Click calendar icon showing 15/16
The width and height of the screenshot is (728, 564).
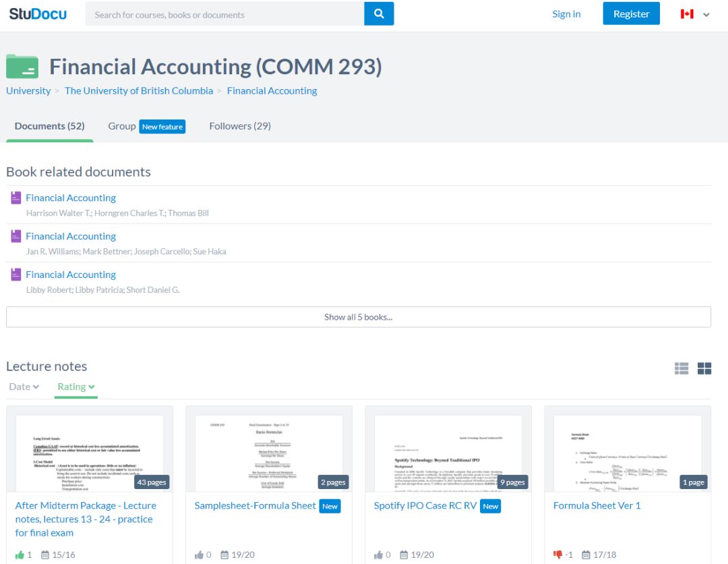[45, 555]
